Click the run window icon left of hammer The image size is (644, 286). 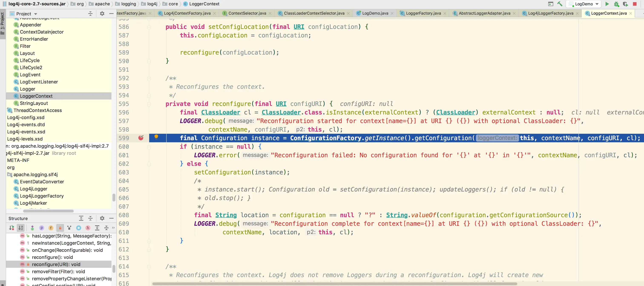tap(551, 4)
